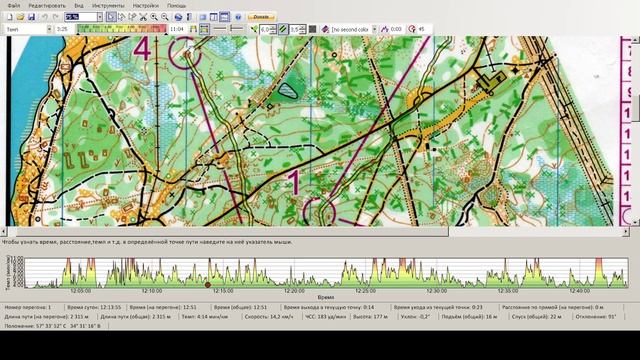The image size is (640, 360).
Task: Click the zoom percentage input field
Action: (x=80, y=17)
